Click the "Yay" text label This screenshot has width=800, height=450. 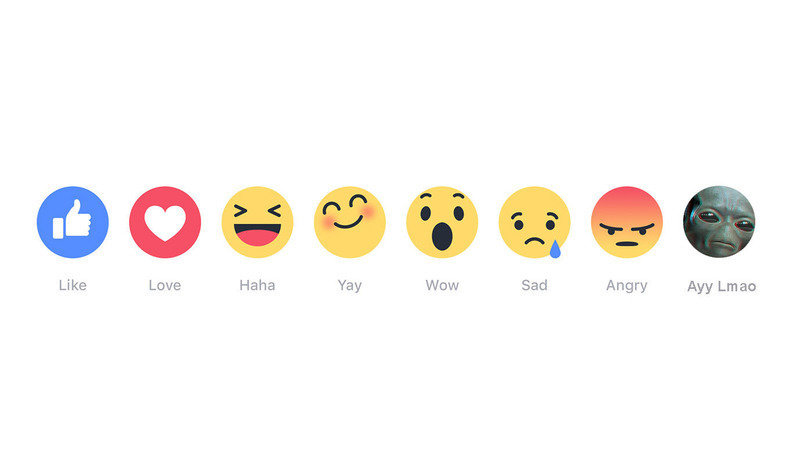click(x=349, y=286)
